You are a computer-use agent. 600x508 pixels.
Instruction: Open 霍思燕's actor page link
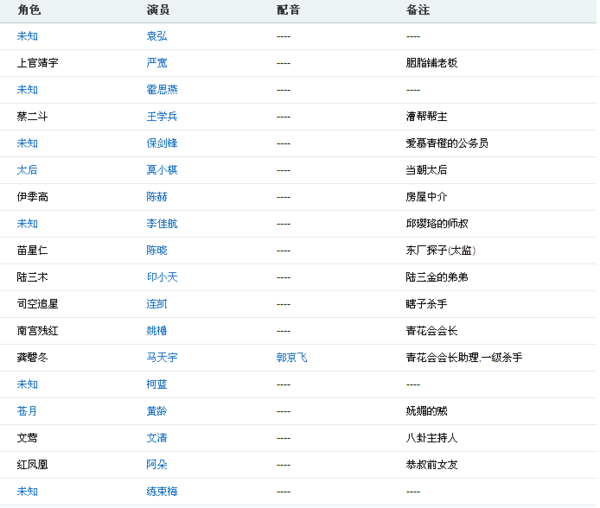click(162, 90)
